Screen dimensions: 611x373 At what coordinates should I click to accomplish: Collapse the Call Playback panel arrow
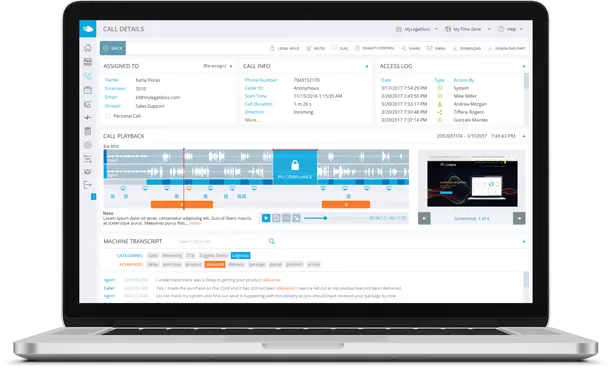click(x=524, y=136)
